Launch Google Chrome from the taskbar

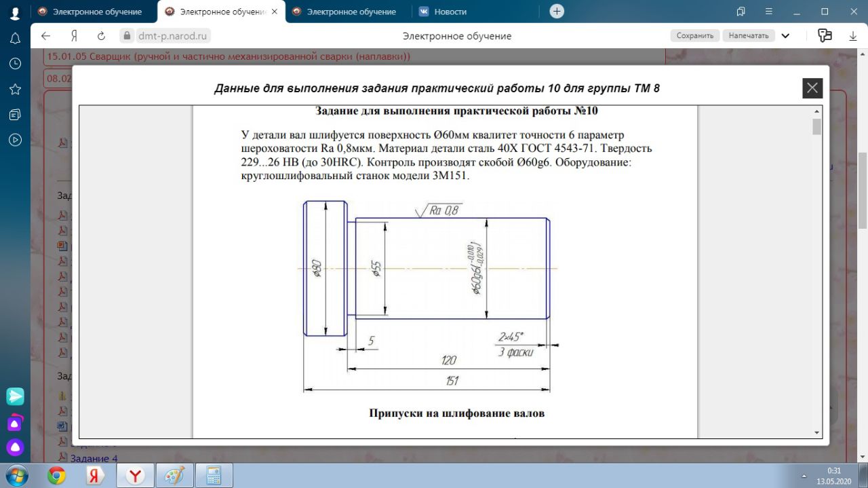(57, 476)
